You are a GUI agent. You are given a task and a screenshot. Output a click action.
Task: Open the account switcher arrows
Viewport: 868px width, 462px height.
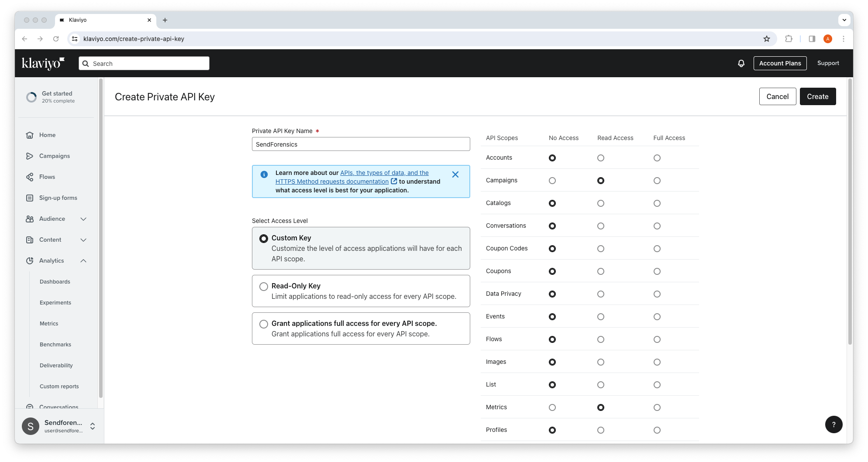point(93,426)
